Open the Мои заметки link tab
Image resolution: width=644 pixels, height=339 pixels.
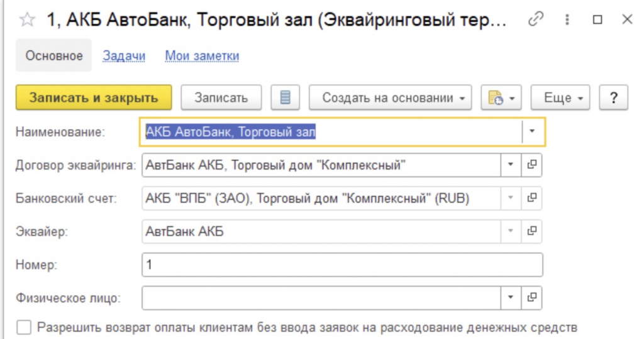[x=202, y=55]
